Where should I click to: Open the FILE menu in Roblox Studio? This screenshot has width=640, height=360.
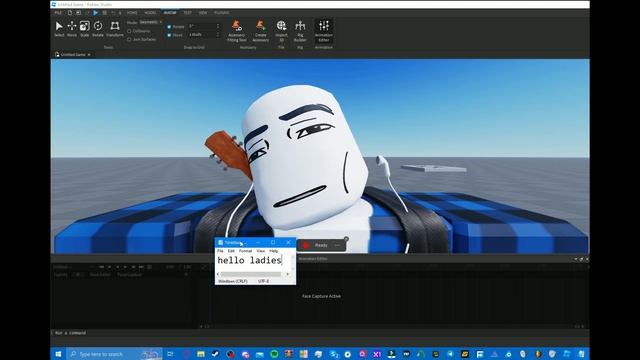pyautogui.click(x=58, y=13)
